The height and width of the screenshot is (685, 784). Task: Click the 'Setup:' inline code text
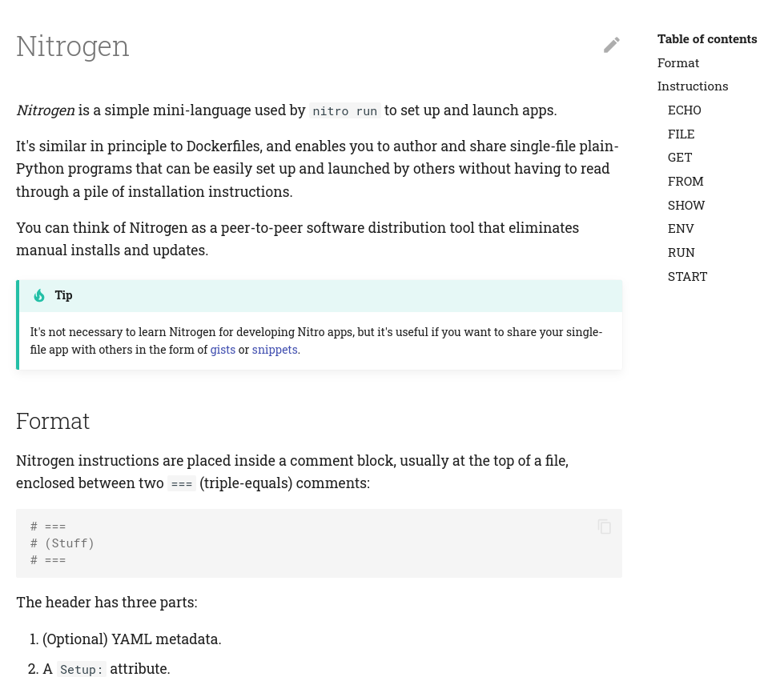click(x=81, y=670)
